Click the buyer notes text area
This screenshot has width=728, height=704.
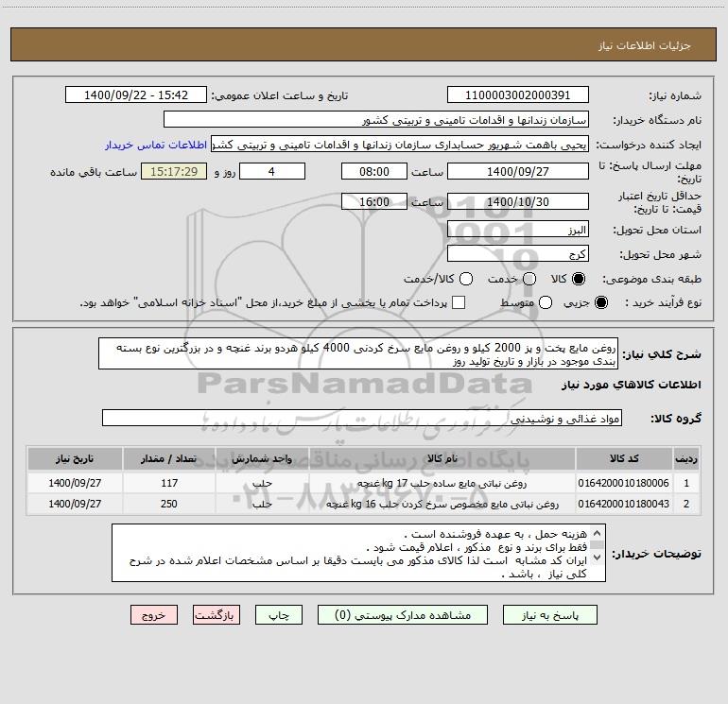click(358, 553)
